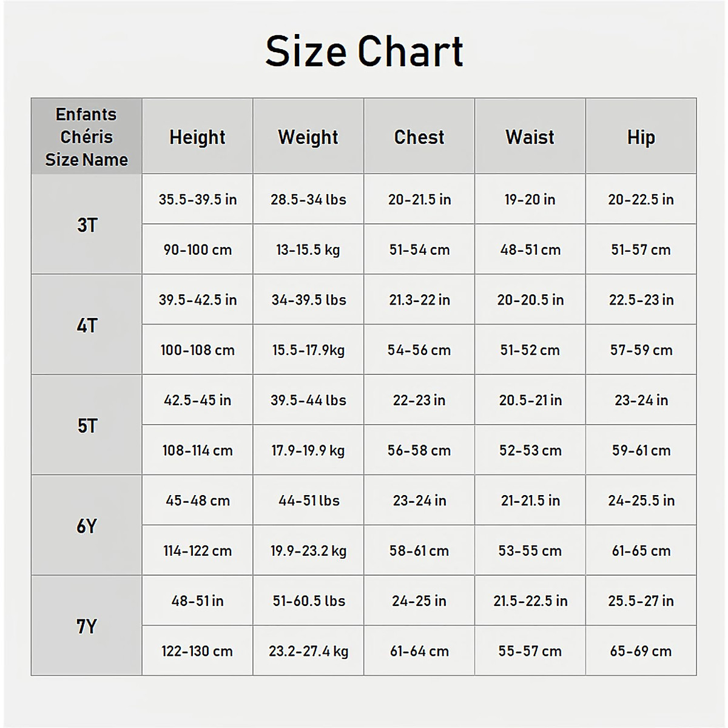Viewport: 728px width, 728px height.
Task: Click the 100-108 cm height cell
Action: coord(197,350)
